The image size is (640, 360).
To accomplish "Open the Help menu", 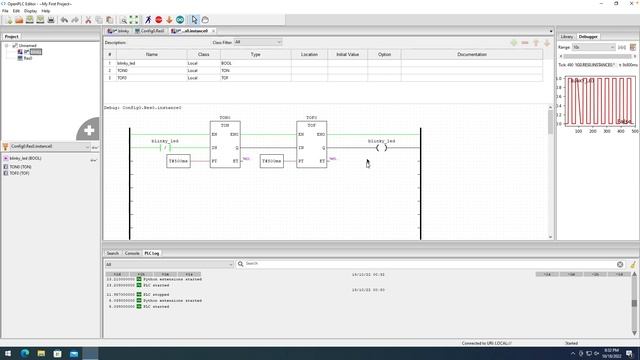I will coord(46,11).
